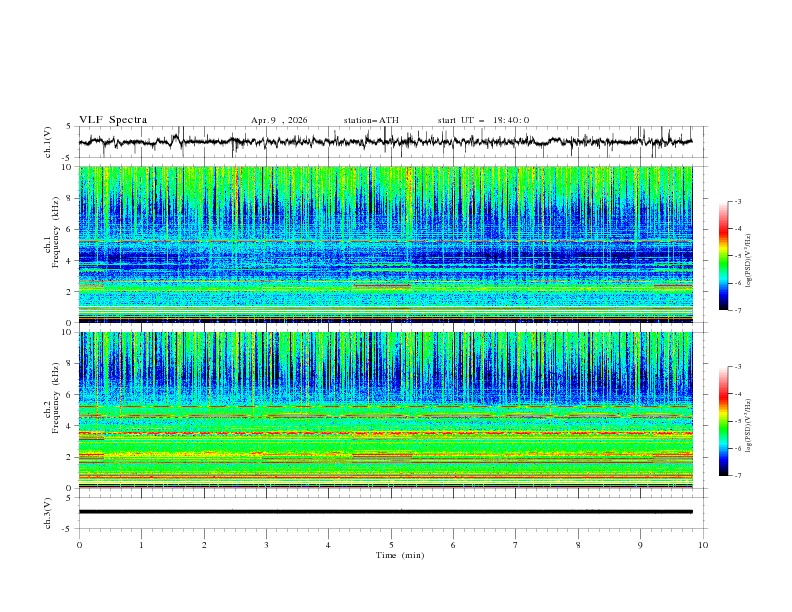The width and height of the screenshot is (792, 612).
Task: Click the ch.1 "Frequency (kHz)" axis label
Action: [x=56, y=233]
